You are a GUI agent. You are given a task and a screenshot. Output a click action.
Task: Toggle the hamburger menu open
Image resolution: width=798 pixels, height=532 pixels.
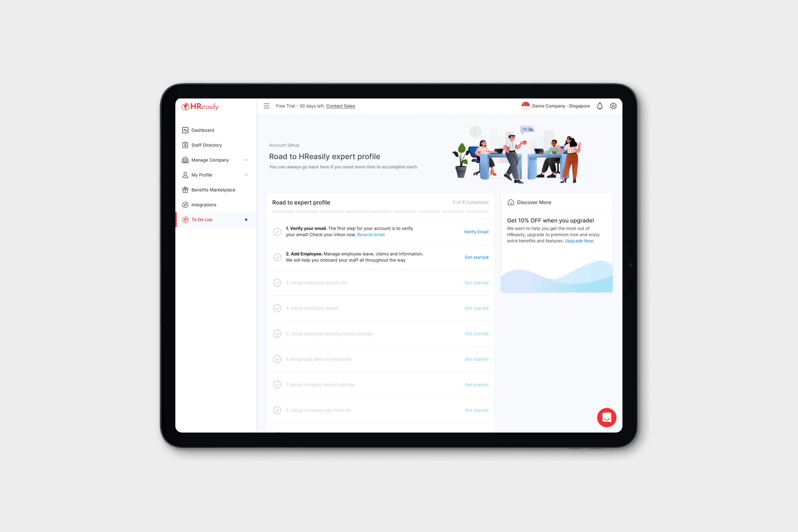266,106
